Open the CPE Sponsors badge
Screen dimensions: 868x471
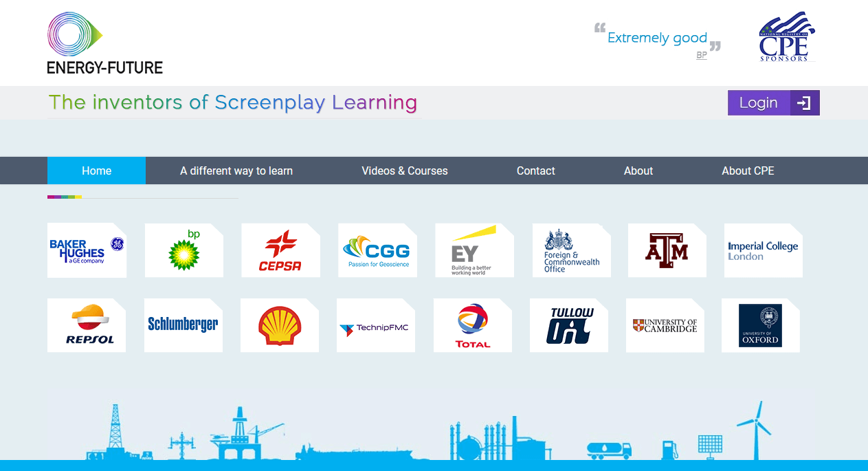pos(787,36)
